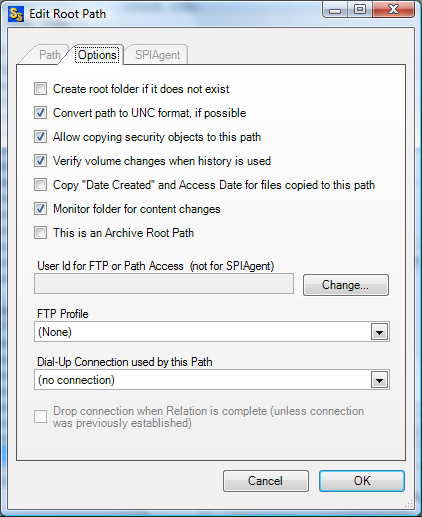Select the Options tab
Screen dimensions: 422x517
click(x=97, y=55)
